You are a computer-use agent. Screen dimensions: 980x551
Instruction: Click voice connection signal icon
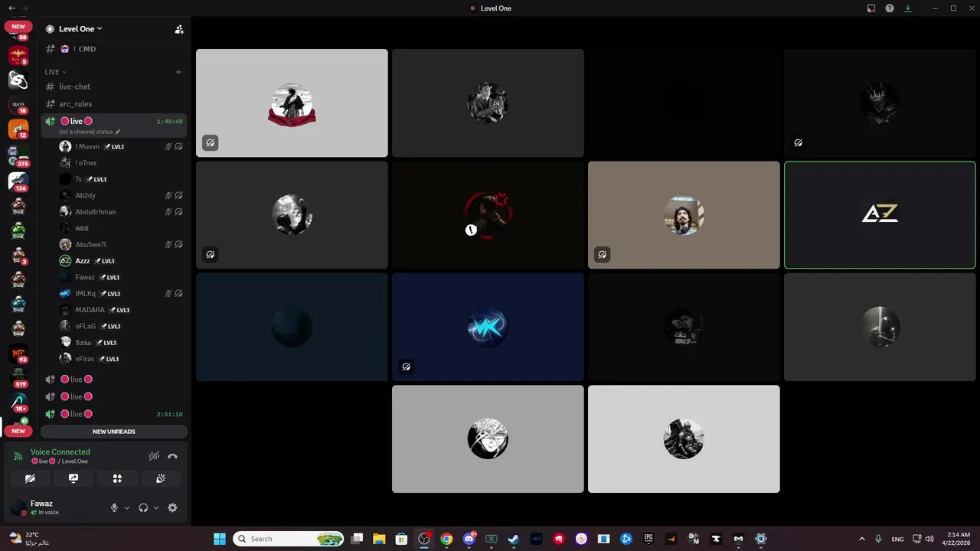(x=18, y=456)
